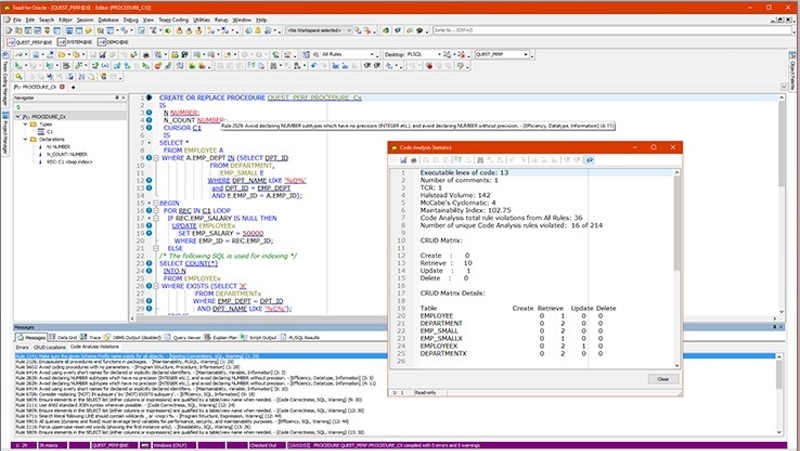800x451 pixels.
Task: Switch to the Errors sub-tab
Action: (21, 347)
